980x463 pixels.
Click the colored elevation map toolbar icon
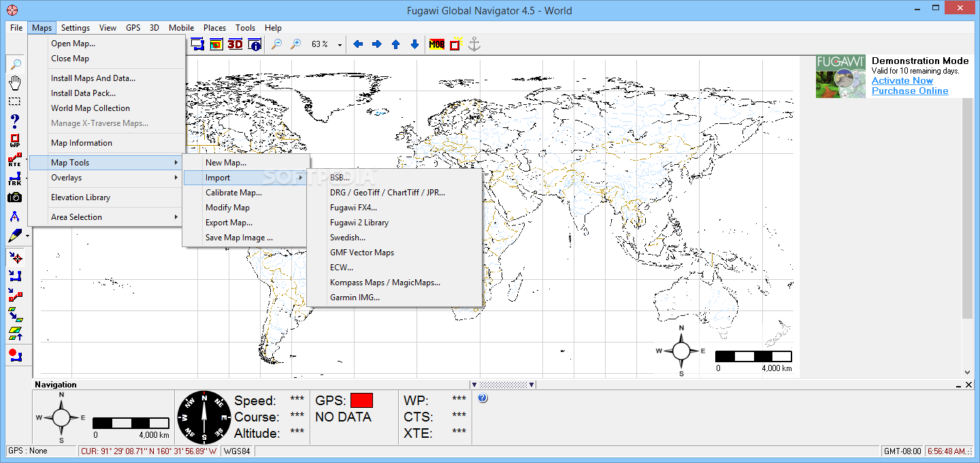[x=216, y=44]
